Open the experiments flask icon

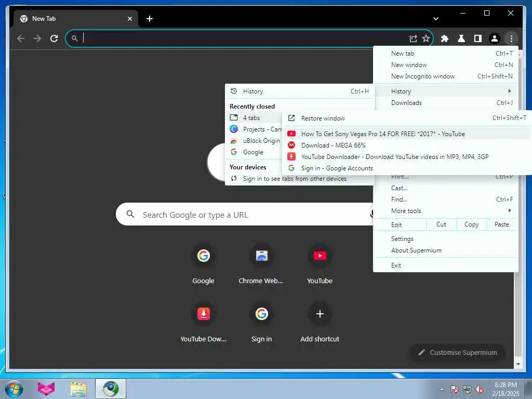click(x=461, y=38)
